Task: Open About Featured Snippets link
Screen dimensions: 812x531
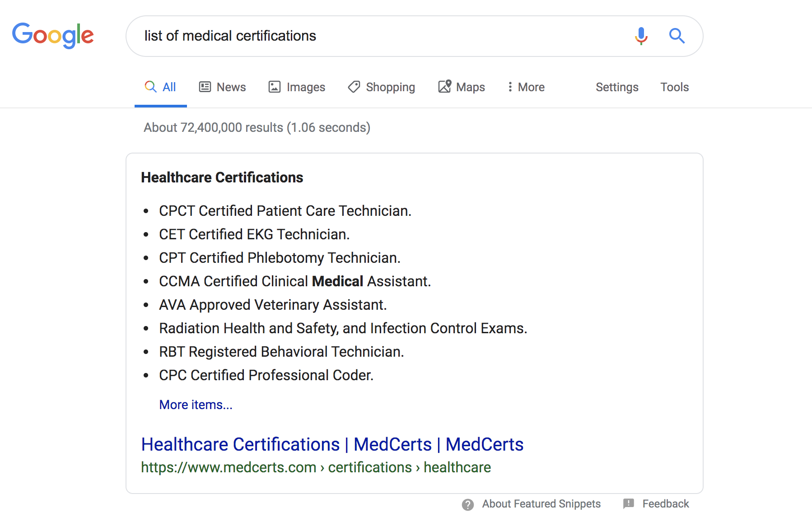Action: click(541, 504)
